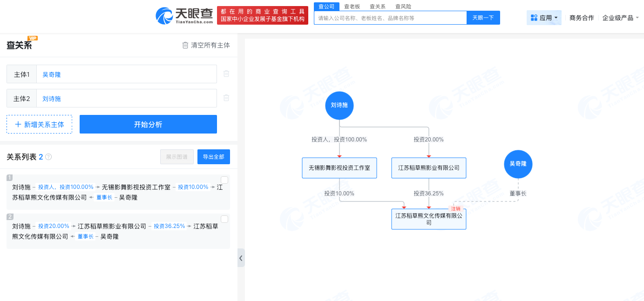Switch to the 查公司 tab

326,7
